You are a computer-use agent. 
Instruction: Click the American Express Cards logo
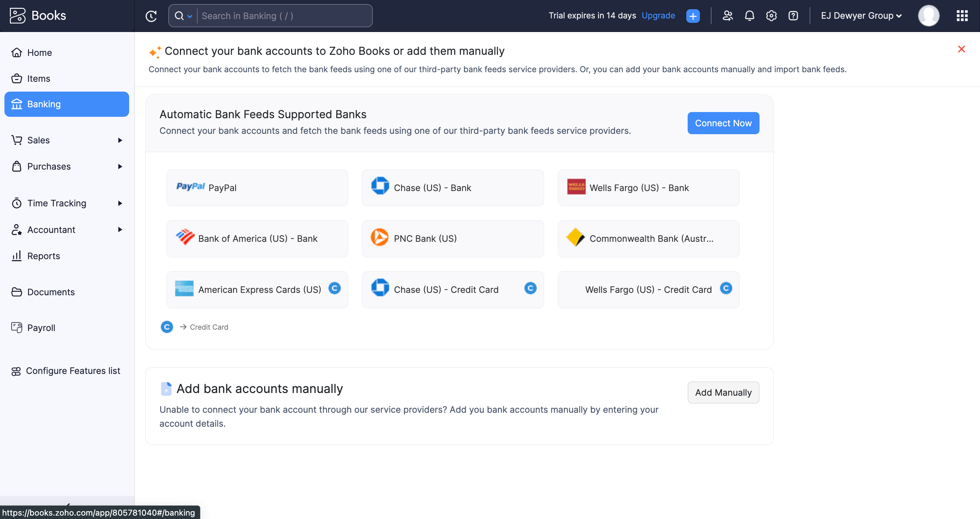click(x=184, y=288)
